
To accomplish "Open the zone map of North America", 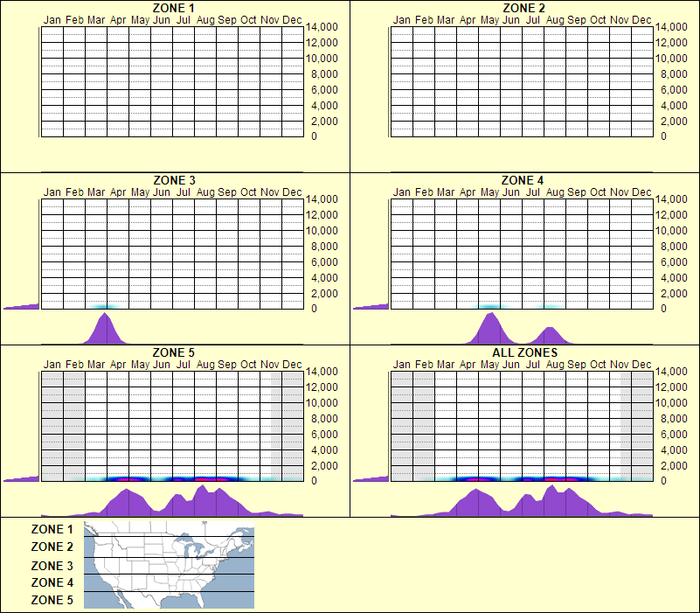I will coord(169,565).
